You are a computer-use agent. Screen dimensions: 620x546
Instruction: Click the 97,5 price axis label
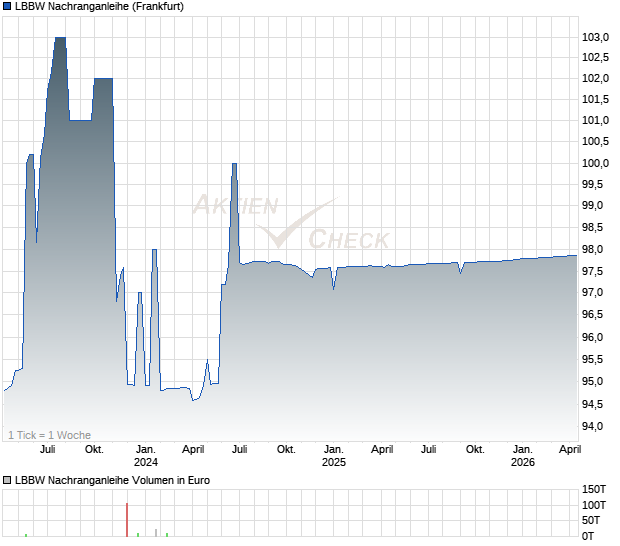593,271
